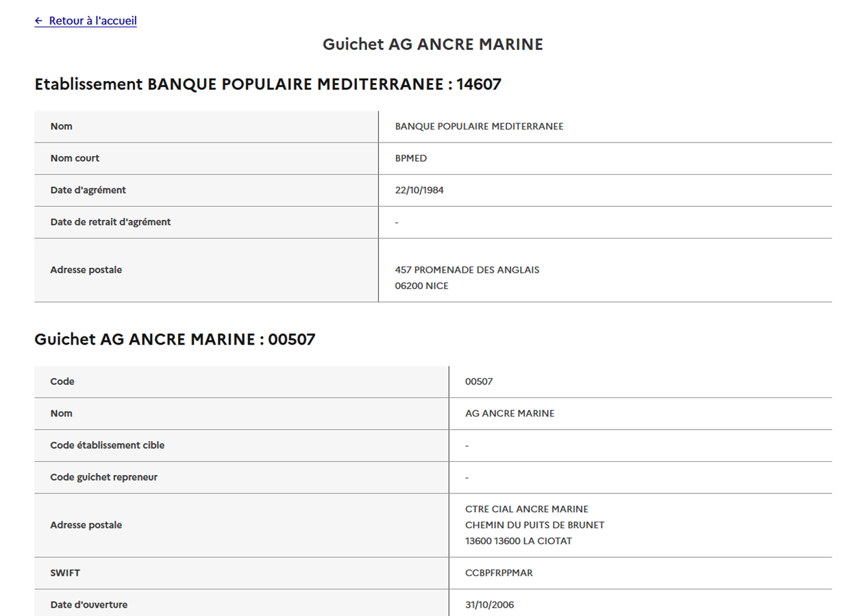The height and width of the screenshot is (616, 864).
Task: Select the page title "Guichet AG ANCRE MARINE"
Action: click(x=433, y=45)
